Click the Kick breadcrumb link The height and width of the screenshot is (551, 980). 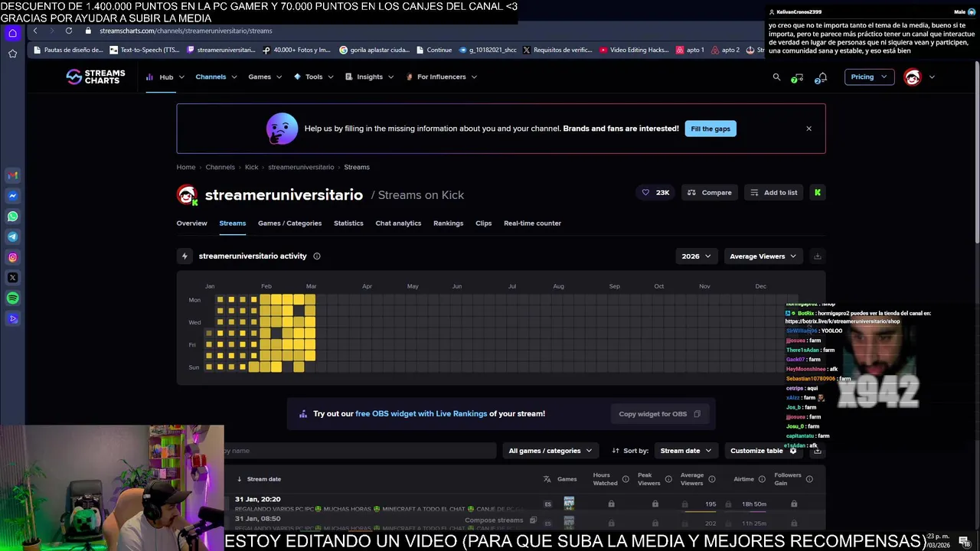251,167
